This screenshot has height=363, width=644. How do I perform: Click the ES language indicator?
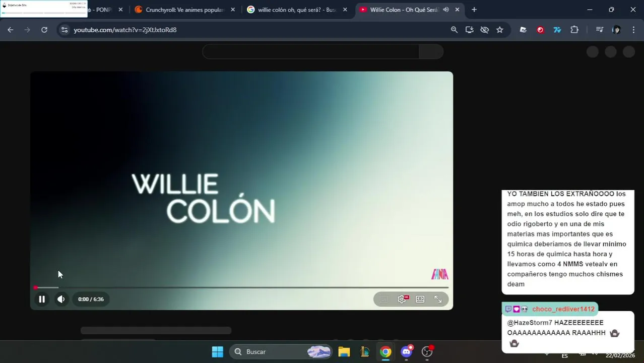(x=564, y=355)
